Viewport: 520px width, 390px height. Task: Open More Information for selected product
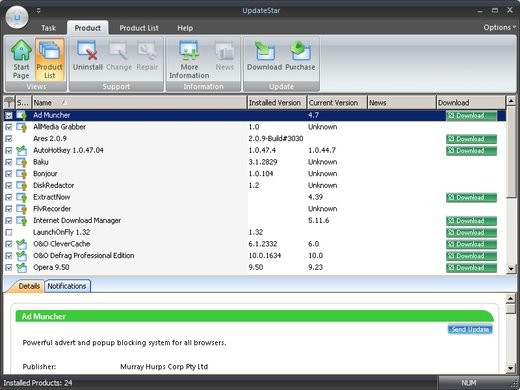point(189,59)
